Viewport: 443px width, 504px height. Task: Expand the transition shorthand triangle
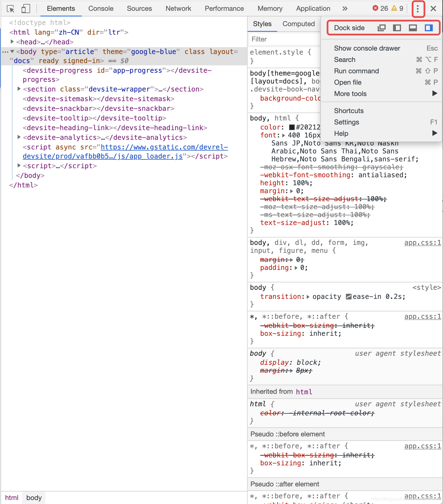click(x=308, y=297)
